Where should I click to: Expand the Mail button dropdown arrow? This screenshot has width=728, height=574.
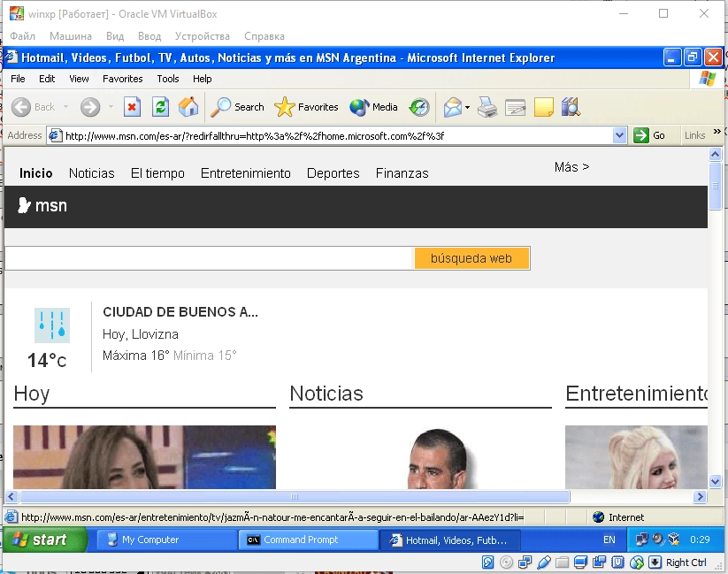(x=468, y=108)
